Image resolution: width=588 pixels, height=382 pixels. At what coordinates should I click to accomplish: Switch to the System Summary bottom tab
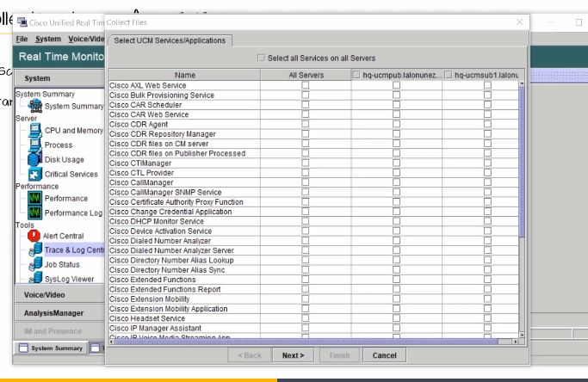point(51,348)
